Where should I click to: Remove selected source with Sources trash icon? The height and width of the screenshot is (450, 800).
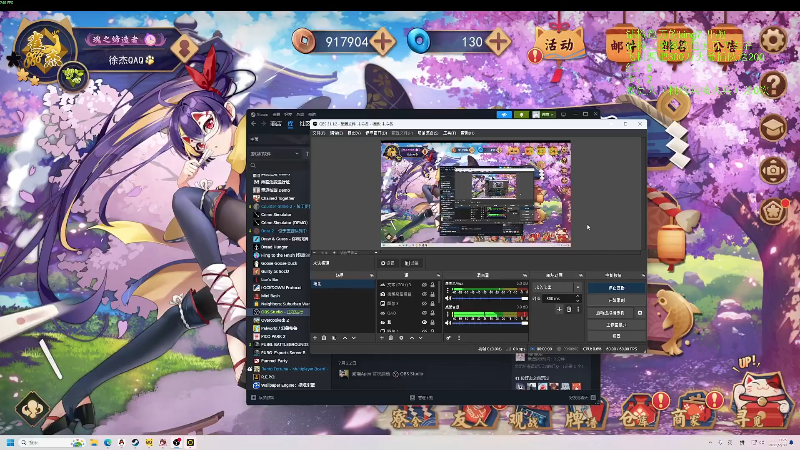tap(391, 338)
